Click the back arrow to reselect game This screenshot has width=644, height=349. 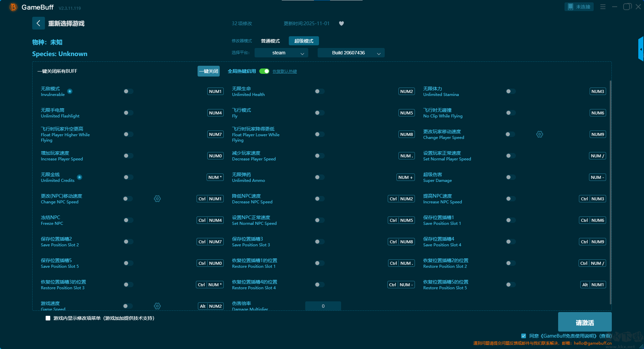(x=39, y=23)
